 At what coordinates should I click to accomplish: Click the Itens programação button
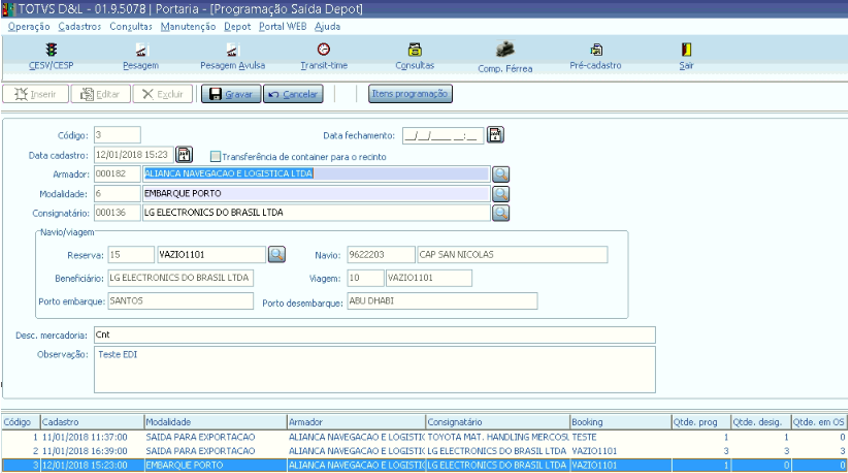[x=410, y=94]
